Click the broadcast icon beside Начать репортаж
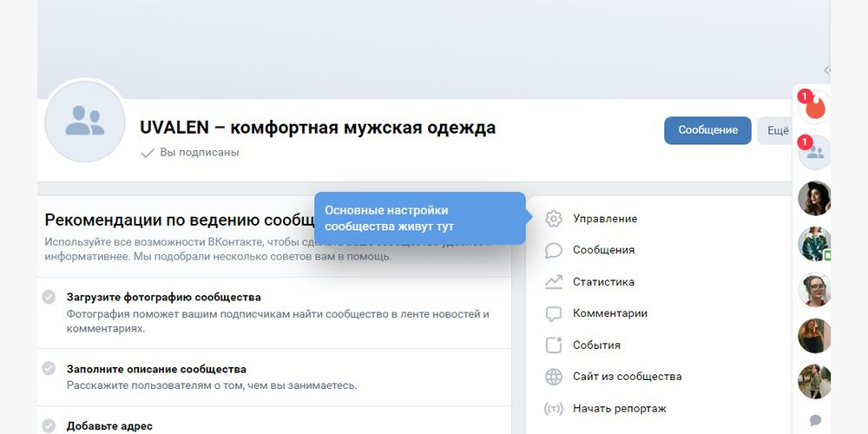The height and width of the screenshot is (434, 868). (554, 409)
